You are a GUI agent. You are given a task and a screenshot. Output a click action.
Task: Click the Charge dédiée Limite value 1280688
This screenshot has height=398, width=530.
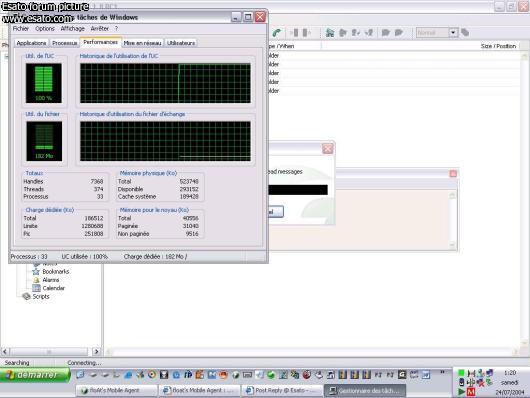92,226
